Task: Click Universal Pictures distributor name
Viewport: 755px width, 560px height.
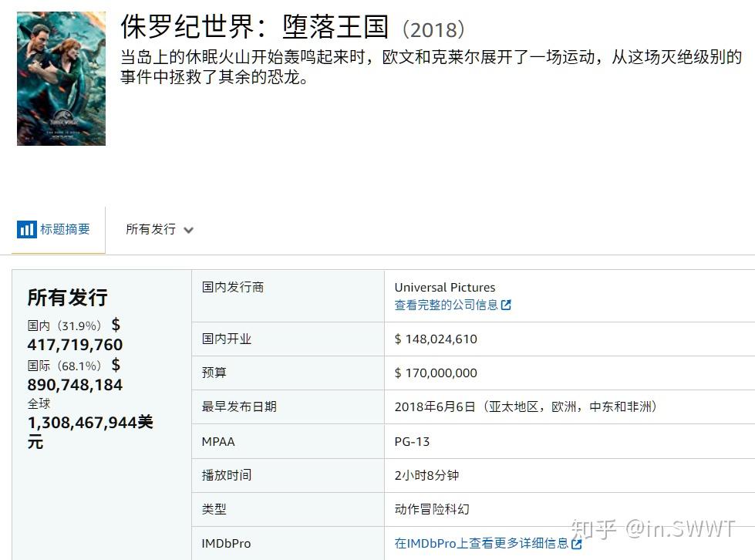Action: (x=445, y=288)
